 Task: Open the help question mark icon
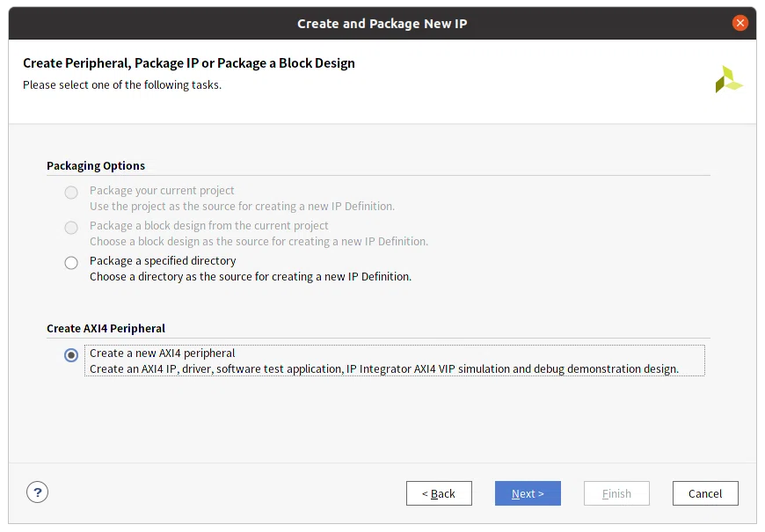[x=38, y=492]
